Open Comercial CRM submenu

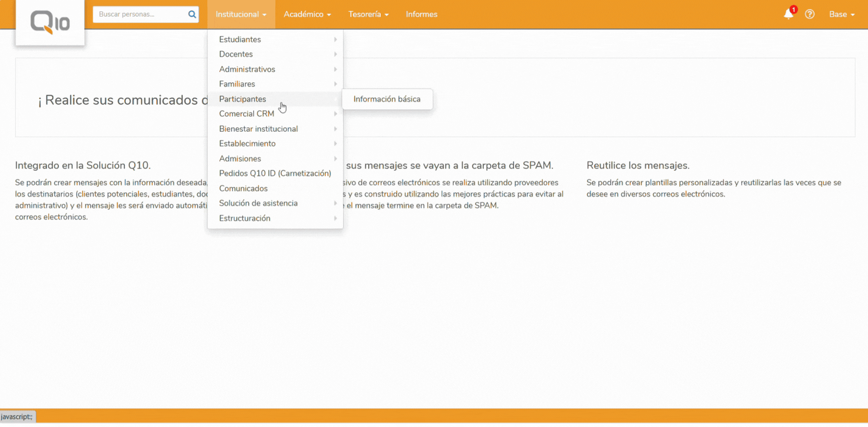coord(246,114)
